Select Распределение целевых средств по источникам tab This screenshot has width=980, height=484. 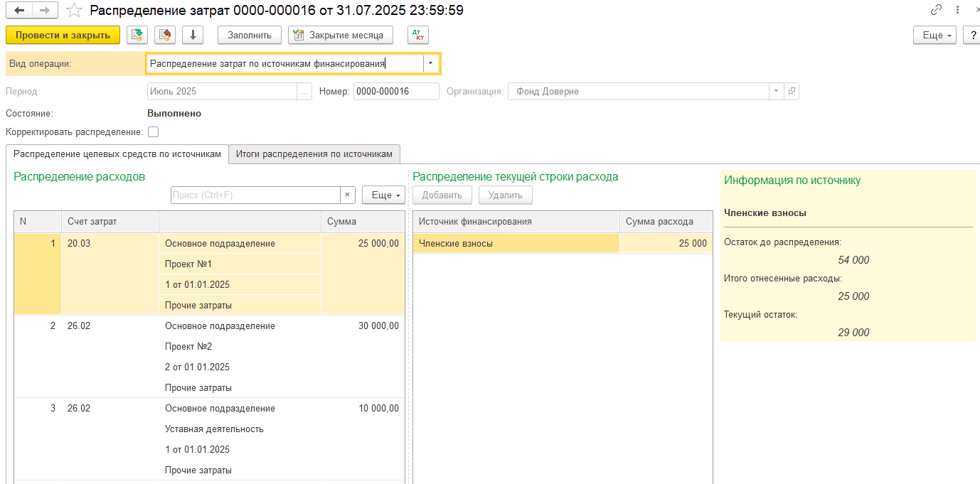[117, 154]
